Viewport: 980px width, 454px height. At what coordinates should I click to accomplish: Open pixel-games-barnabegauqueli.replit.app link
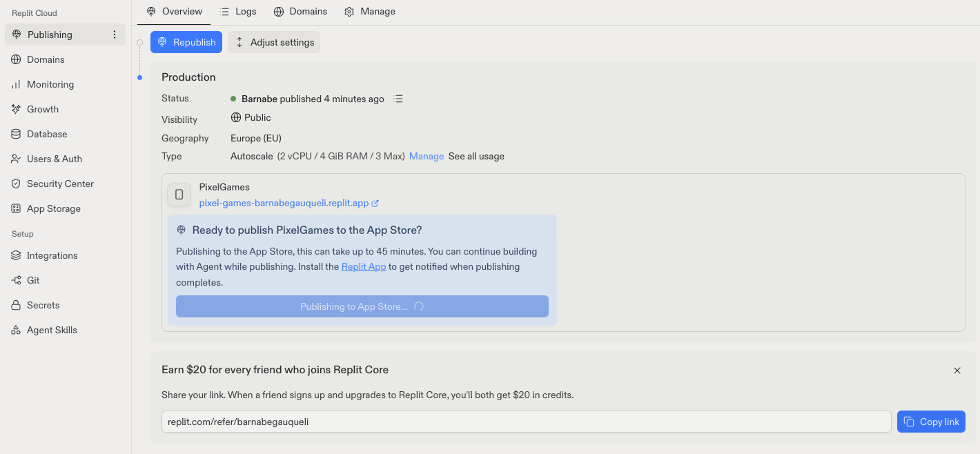tap(284, 203)
